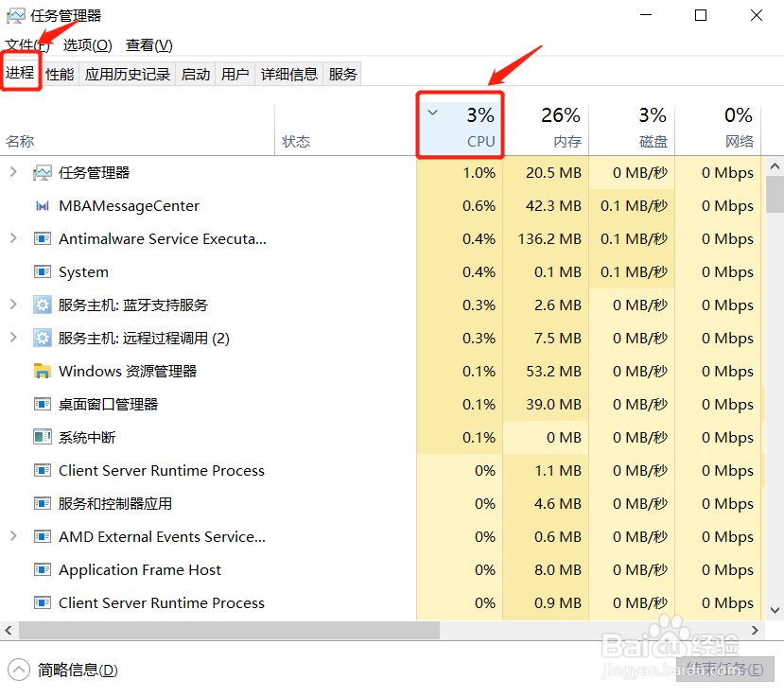
Task: Click the Windows 资源管理器 folder icon
Action: tap(42, 371)
